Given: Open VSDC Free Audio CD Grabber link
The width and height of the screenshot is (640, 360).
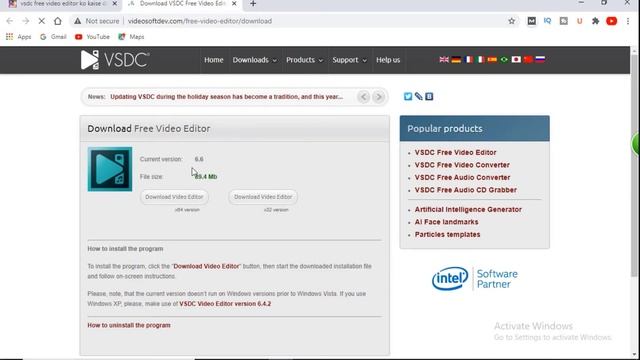Looking at the screenshot, I should tap(466, 190).
